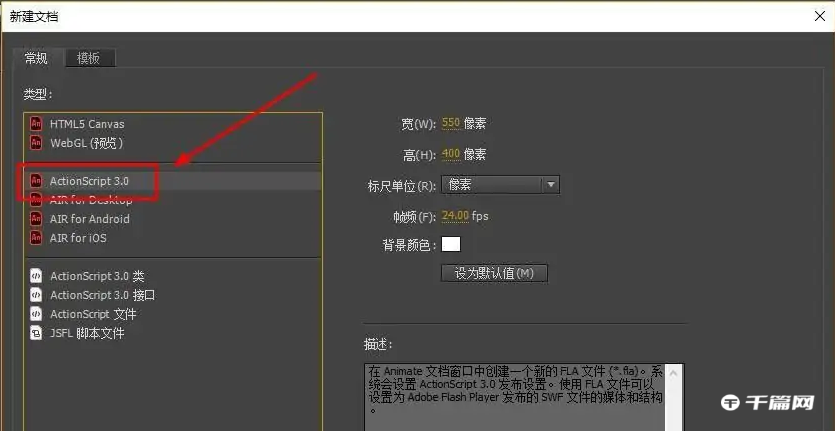Image resolution: width=835 pixels, height=431 pixels.
Task: Pick ActionScript 3.0 类 entry
Action: pos(173,276)
